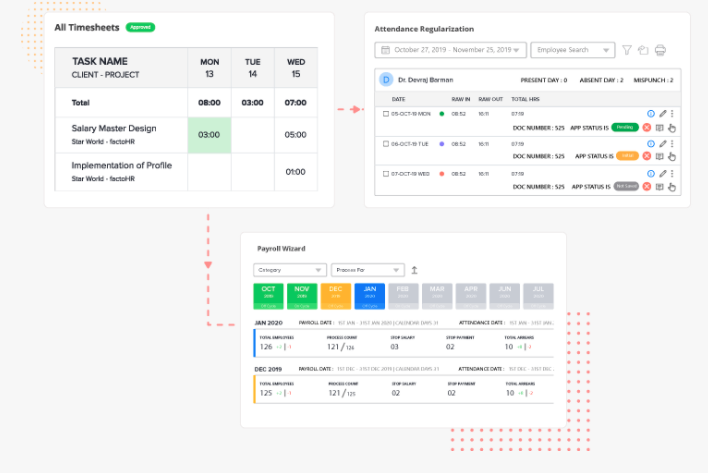Click the calendar icon in the date range field
Image resolution: width=708 pixels, height=473 pixels.
pyautogui.click(x=385, y=50)
